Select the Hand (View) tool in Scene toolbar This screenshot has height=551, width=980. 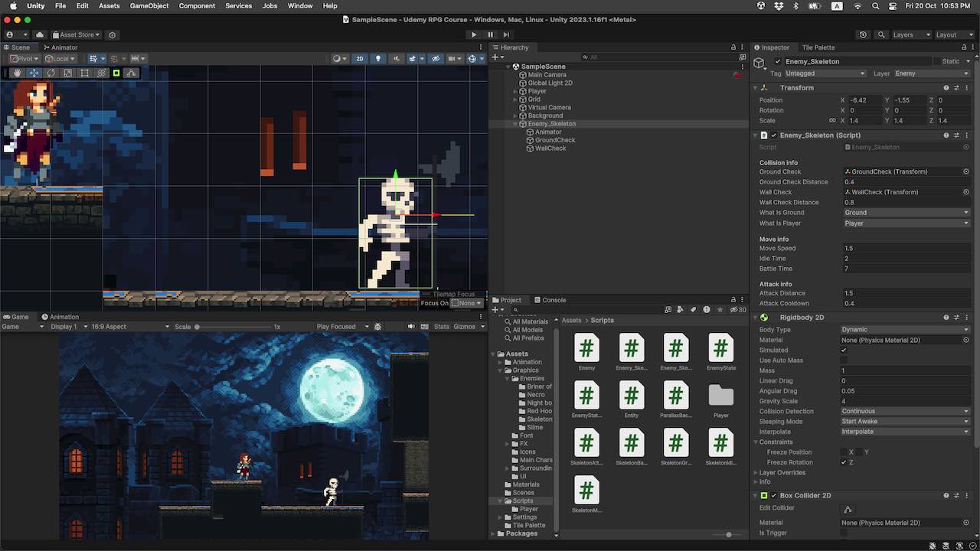coord(18,73)
